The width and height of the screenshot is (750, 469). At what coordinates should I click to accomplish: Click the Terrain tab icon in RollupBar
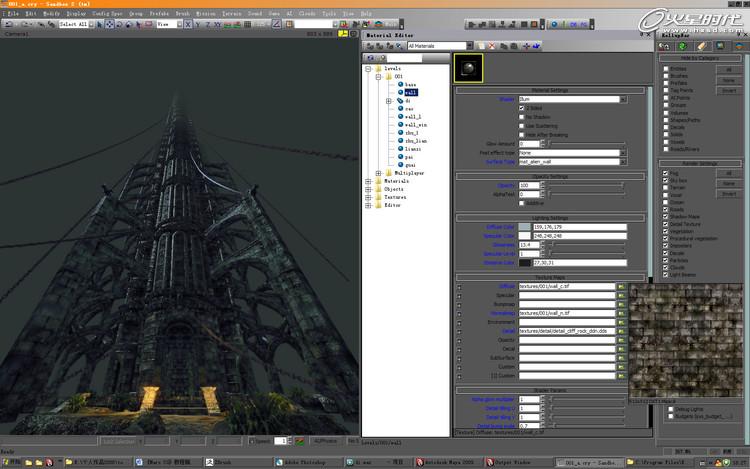pos(684,45)
